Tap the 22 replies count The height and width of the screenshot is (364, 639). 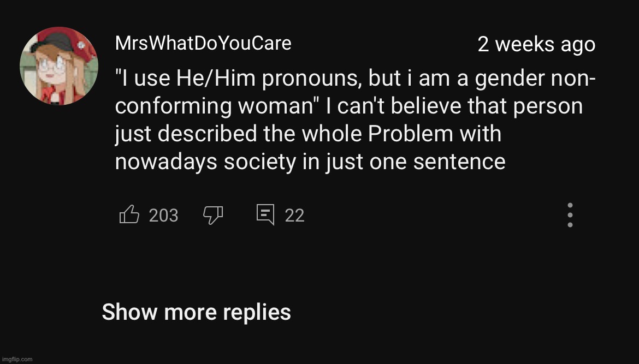pos(294,216)
